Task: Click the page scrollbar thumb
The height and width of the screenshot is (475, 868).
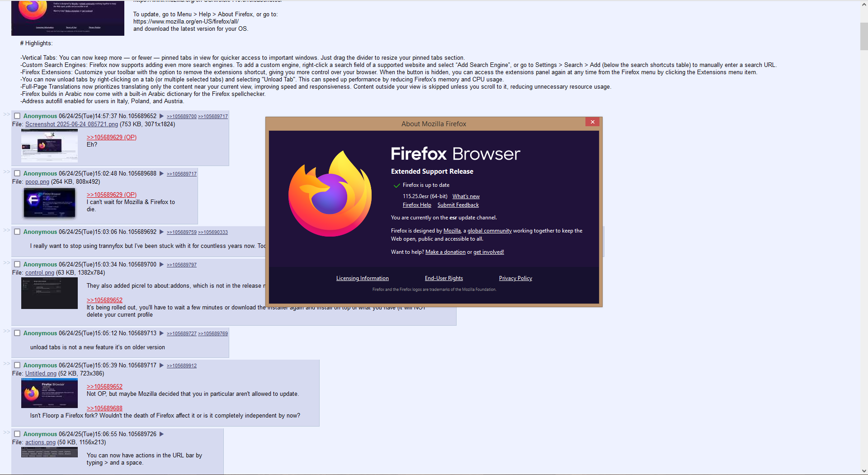Action: (x=863, y=36)
